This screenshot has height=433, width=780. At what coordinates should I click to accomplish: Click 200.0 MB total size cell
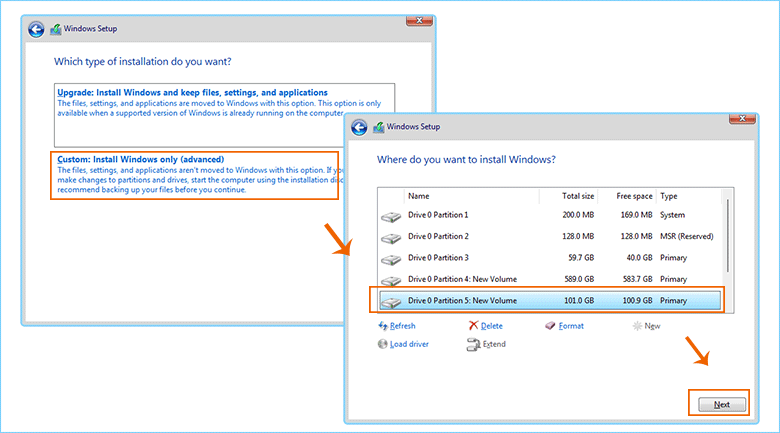[x=578, y=215]
